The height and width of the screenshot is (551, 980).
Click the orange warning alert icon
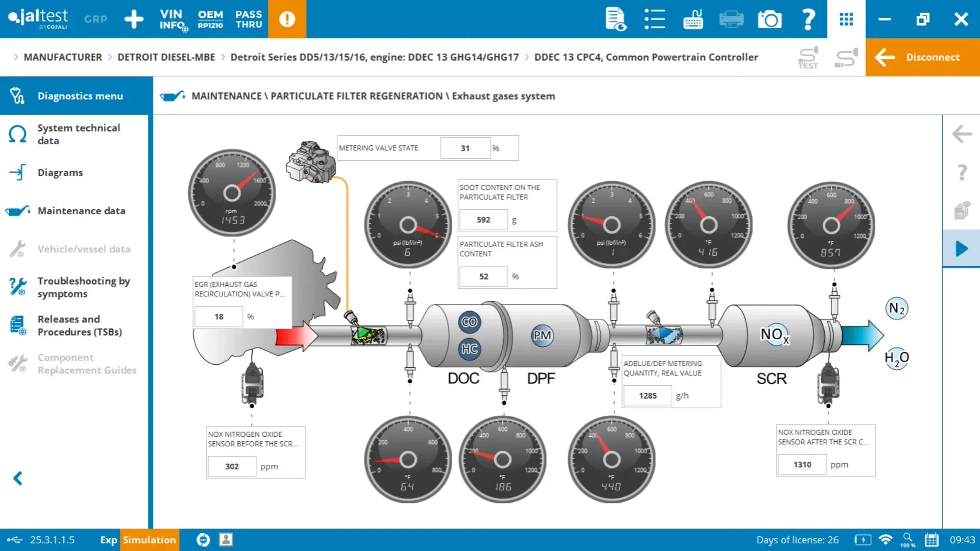click(287, 19)
